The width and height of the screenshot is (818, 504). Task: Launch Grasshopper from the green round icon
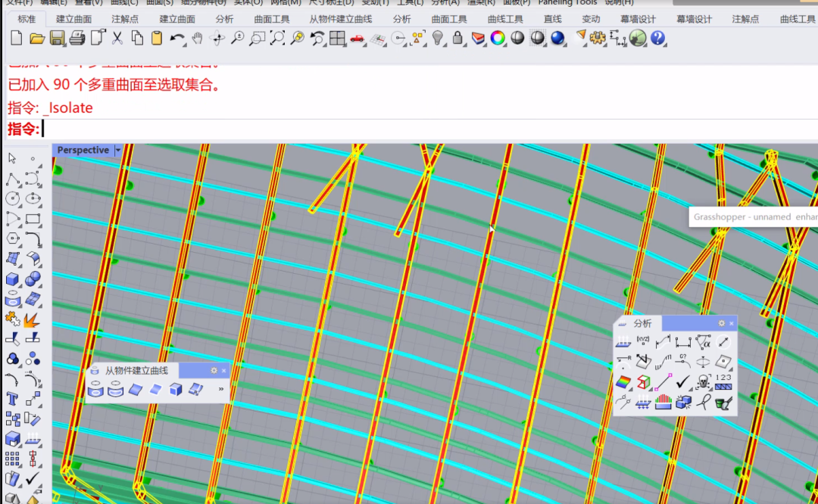tap(638, 38)
